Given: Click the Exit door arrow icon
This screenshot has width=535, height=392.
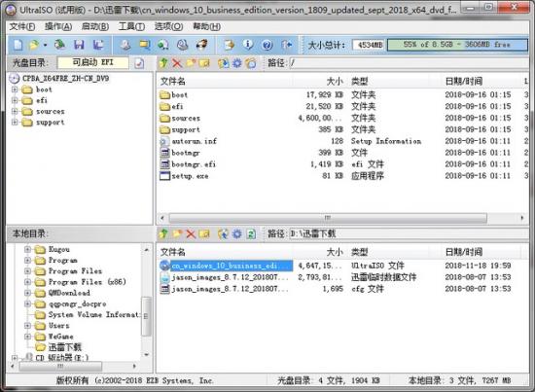Looking at the screenshot, I should click(x=287, y=45).
